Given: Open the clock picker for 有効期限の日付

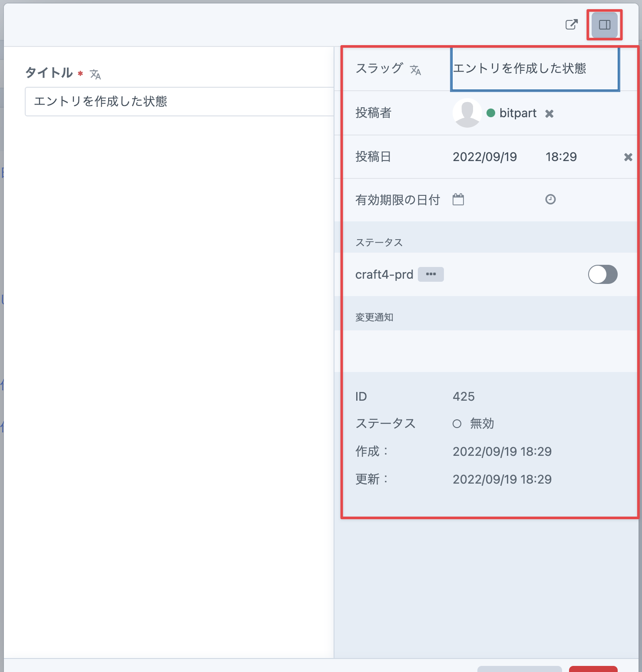Looking at the screenshot, I should (549, 200).
